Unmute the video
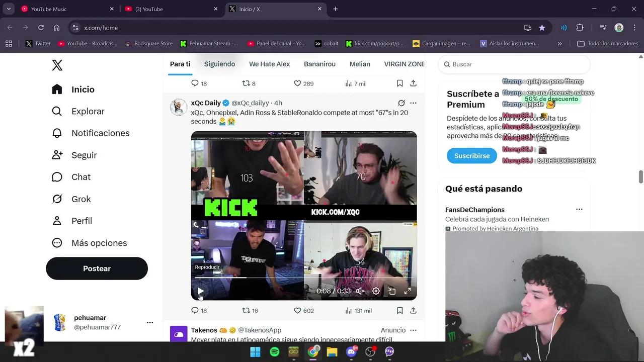 tap(360, 291)
